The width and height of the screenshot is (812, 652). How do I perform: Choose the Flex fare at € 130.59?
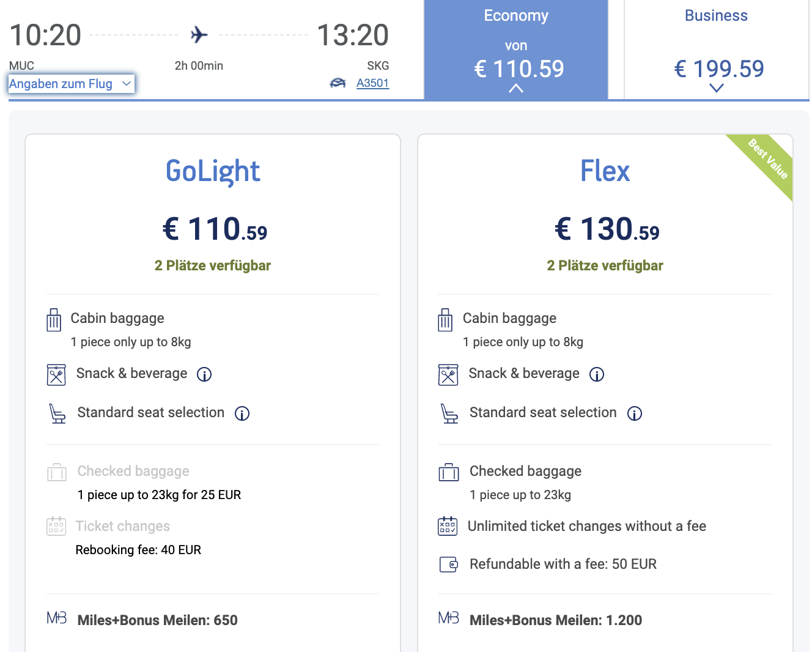pos(607,229)
